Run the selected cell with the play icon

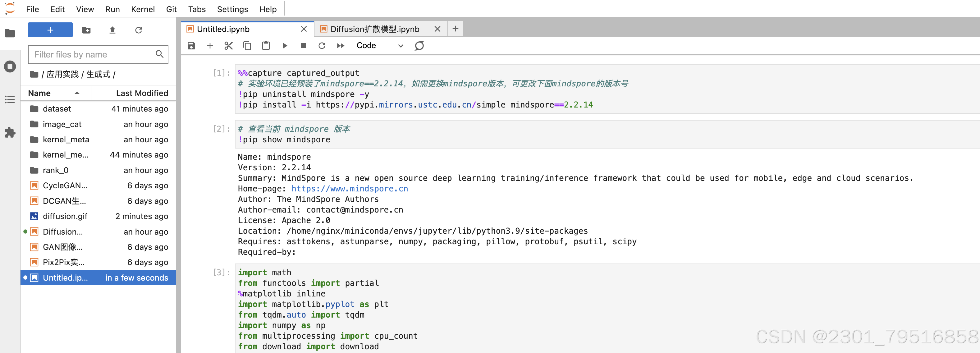point(285,46)
